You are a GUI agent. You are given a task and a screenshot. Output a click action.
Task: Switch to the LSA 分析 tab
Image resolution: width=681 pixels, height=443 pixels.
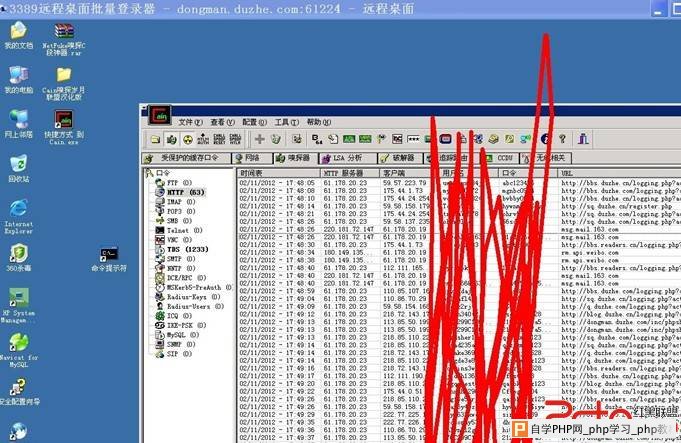[x=347, y=158]
